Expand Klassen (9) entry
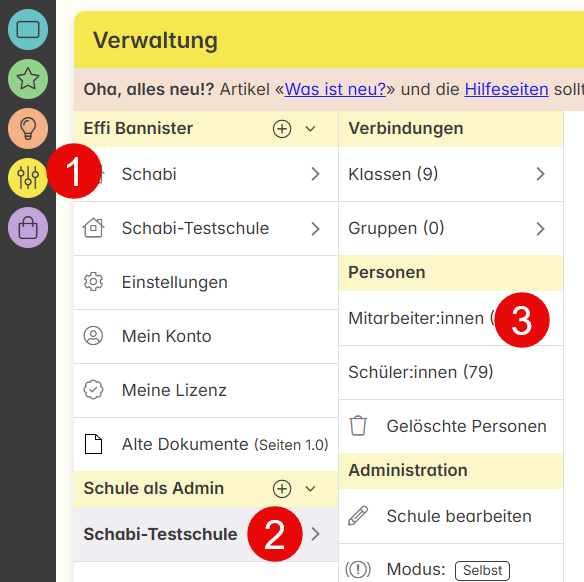Viewport: 584px width, 582px height. [451, 174]
